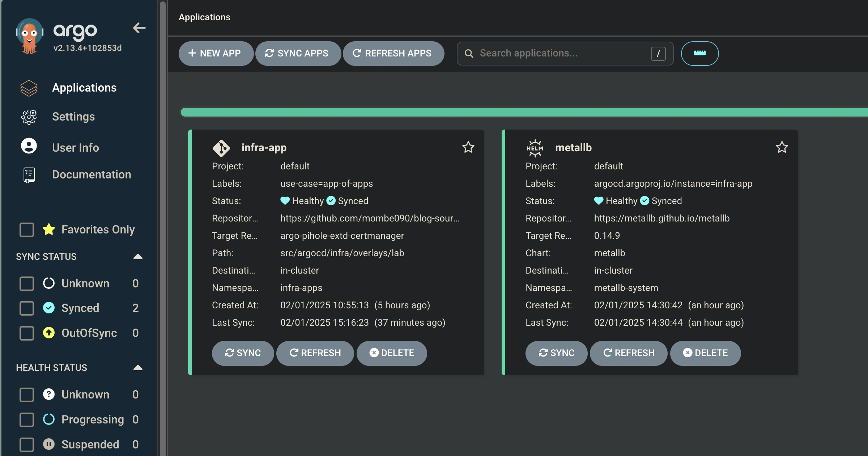Delete the metallb application
Screen dimensions: 868x456
tap(705, 353)
